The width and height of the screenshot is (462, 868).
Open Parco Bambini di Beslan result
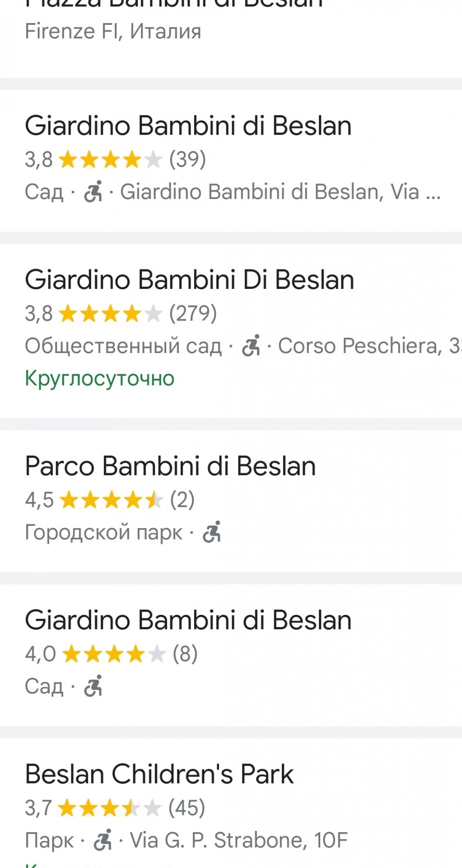(231, 501)
